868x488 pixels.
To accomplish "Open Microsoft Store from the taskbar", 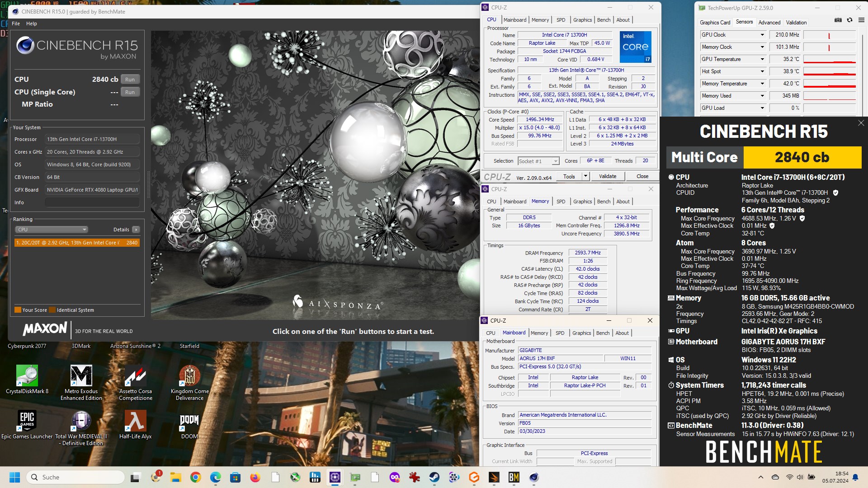I will coord(235,477).
